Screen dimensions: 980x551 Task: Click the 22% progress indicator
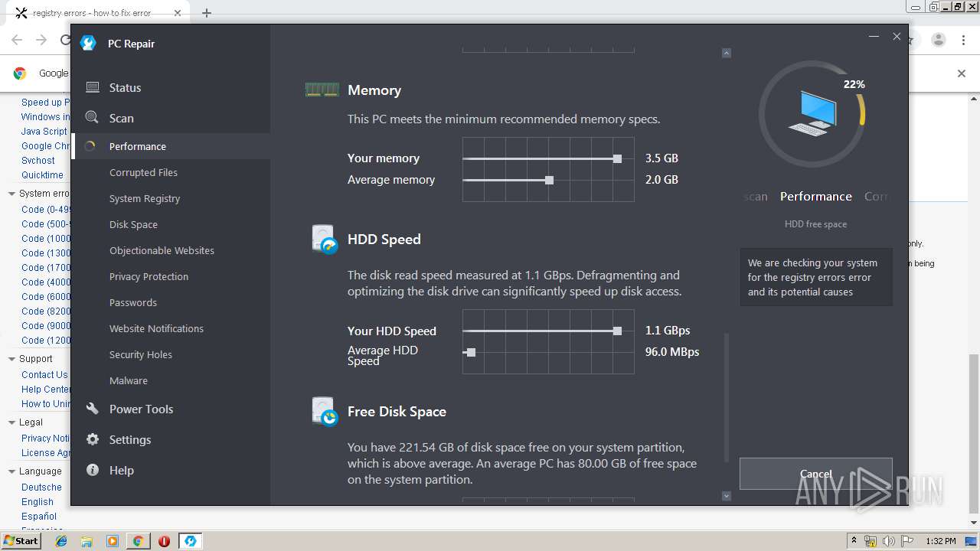click(854, 84)
